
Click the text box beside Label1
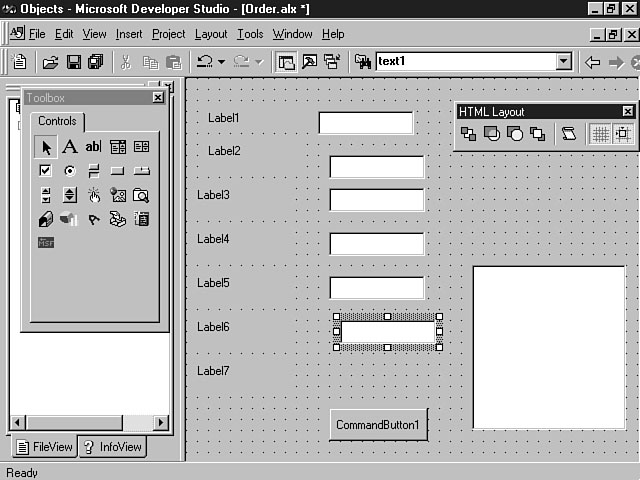(x=365, y=122)
